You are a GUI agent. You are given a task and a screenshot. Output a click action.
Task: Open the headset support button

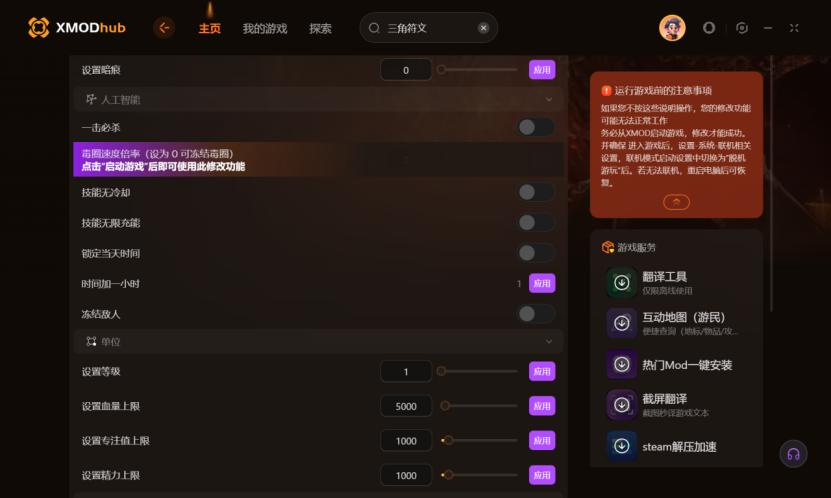point(793,454)
